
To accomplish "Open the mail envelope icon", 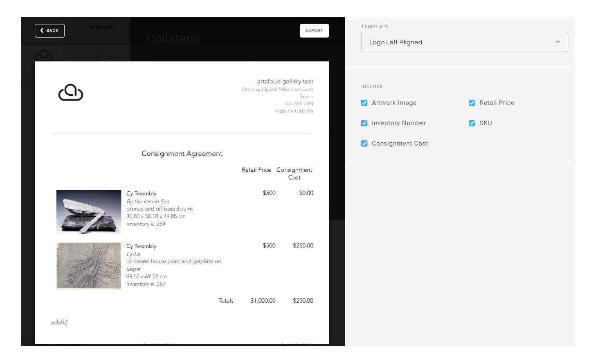I will (x=110, y=56).
